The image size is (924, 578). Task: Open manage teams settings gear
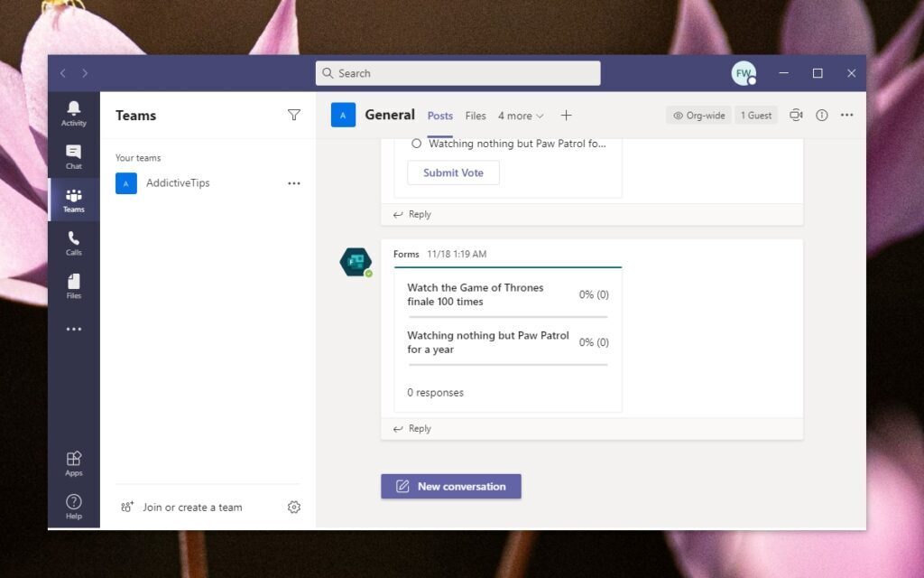pyautogui.click(x=293, y=508)
